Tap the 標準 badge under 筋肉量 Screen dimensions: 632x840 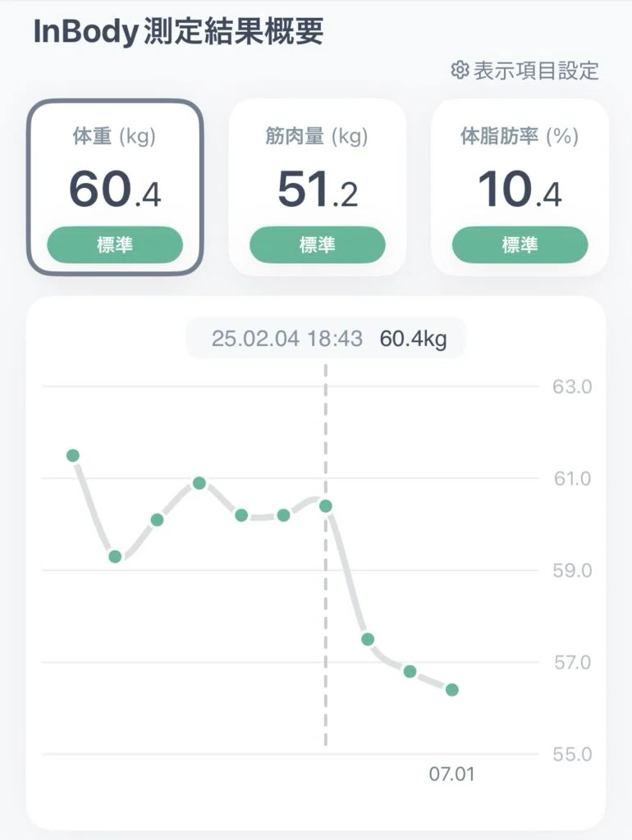click(318, 244)
